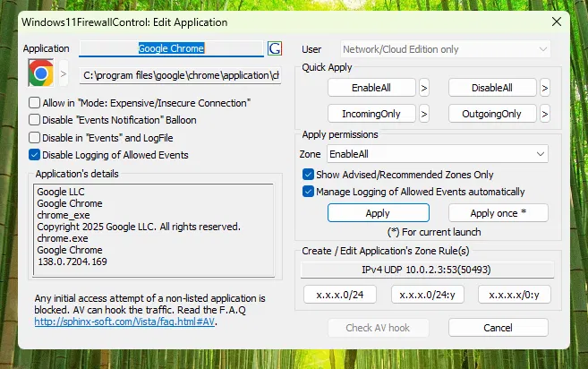Image resolution: width=588 pixels, height=369 pixels.
Task: Click the x.x.x.x/0:y zone rule button
Action: coord(514,295)
